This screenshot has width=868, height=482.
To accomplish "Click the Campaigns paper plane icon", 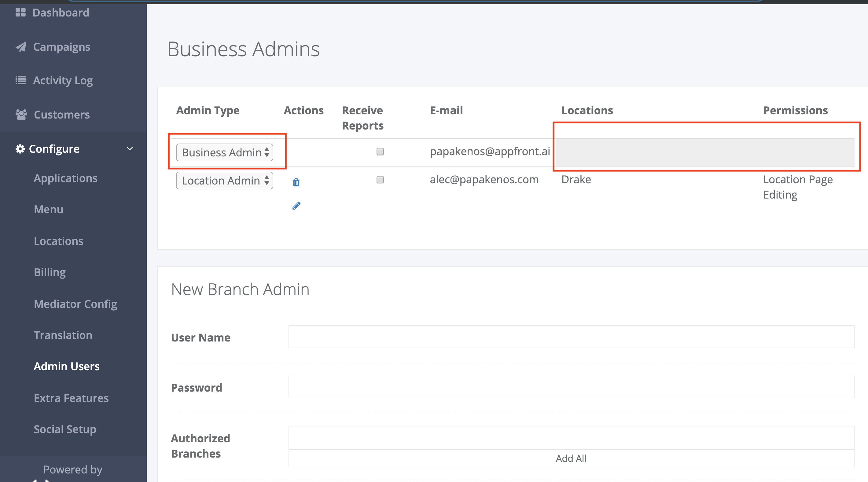I will click(21, 47).
